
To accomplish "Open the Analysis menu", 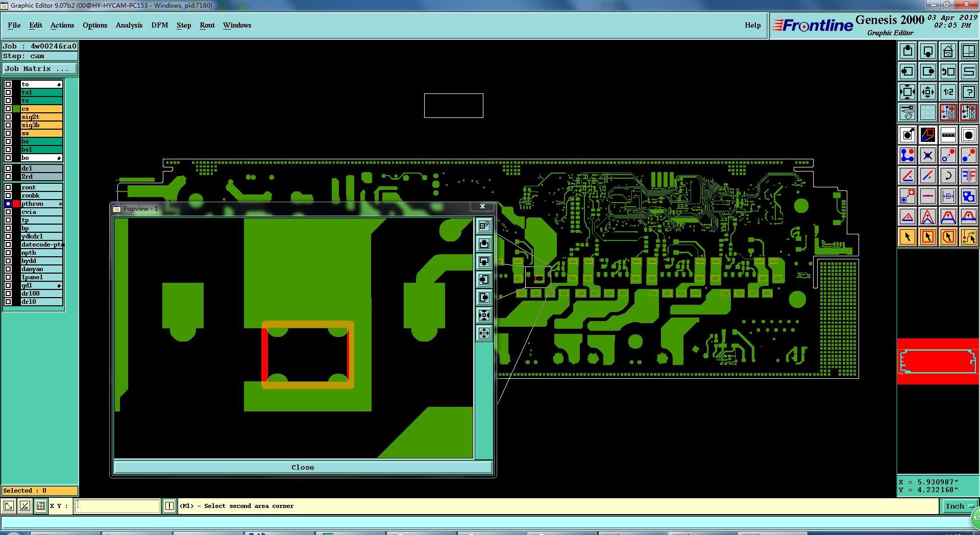I will point(129,25).
